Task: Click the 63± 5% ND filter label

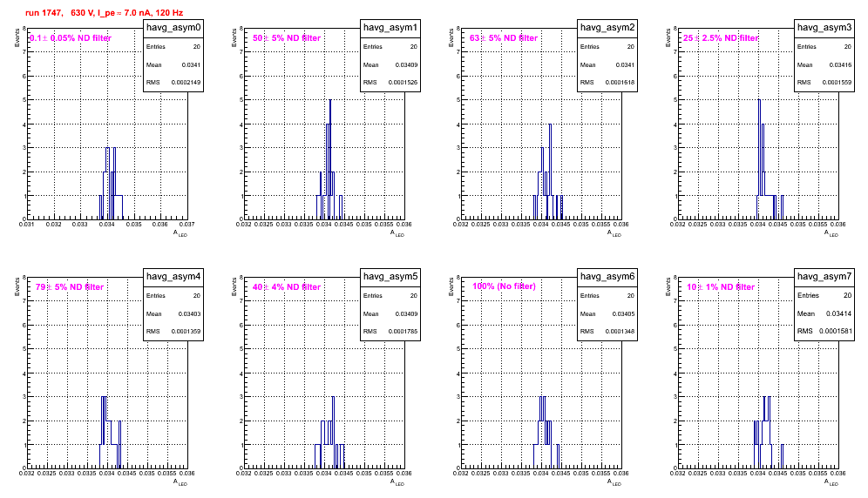Action: (x=504, y=38)
